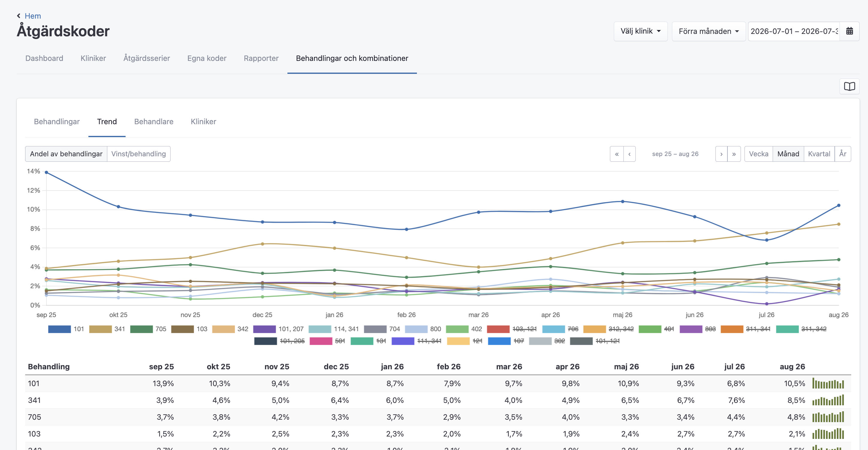Image resolution: width=868 pixels, height=450 pixels.
Task: Click the Behandling column header
Action: pyautogui.click(x=49, y=367)
